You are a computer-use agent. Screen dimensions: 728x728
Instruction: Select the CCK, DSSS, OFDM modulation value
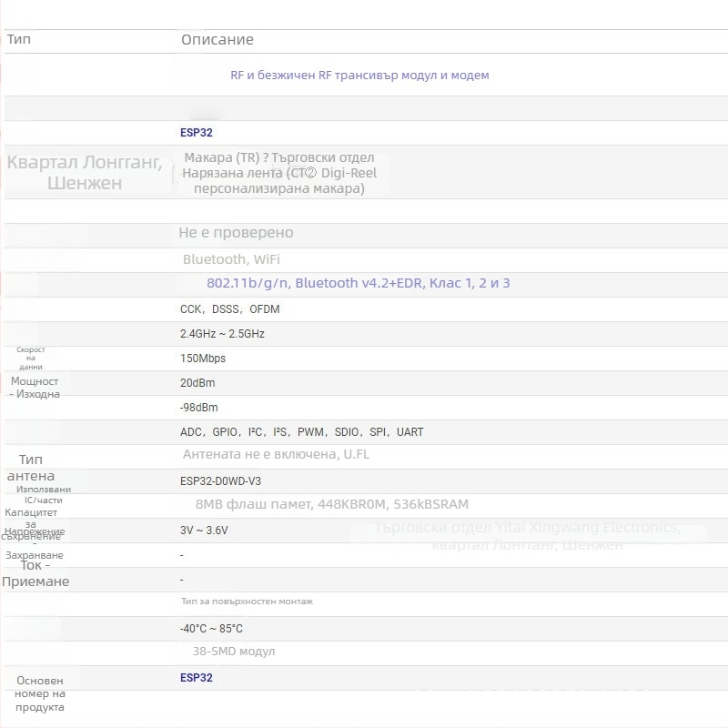tap(230, 309)
